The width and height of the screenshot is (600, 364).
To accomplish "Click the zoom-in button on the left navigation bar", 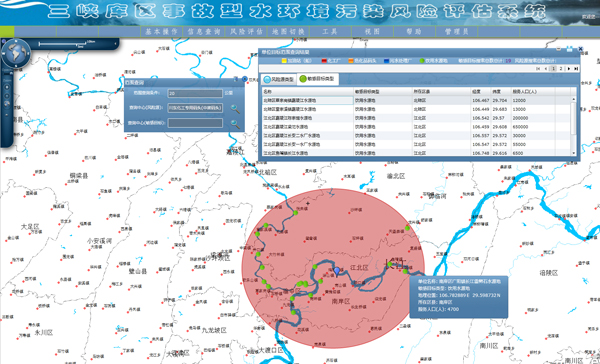I will tap(7, 87).
